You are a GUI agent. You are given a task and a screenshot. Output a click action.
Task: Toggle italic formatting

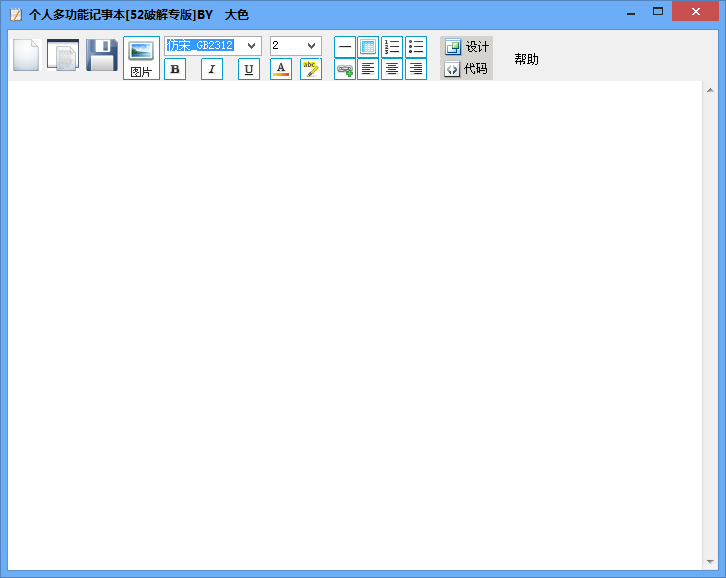pyautogui.click(x=212, y=69)
